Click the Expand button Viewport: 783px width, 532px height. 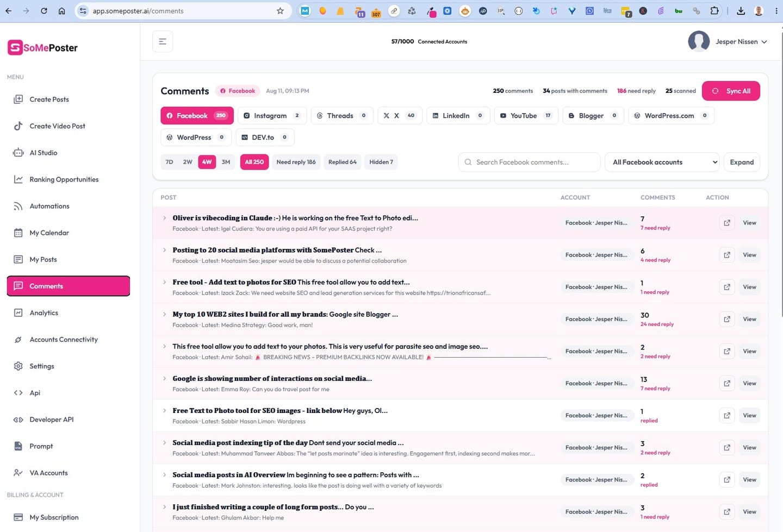point(742,162)
